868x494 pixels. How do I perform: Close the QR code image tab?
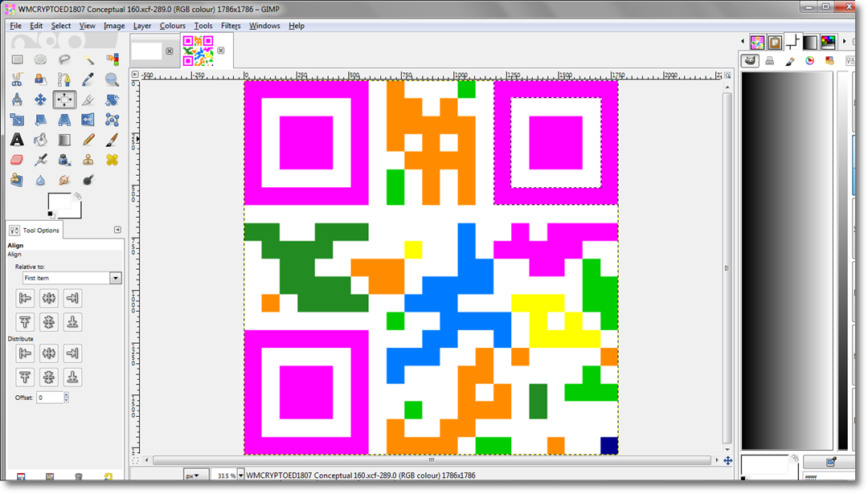click(x=221, y=51)
